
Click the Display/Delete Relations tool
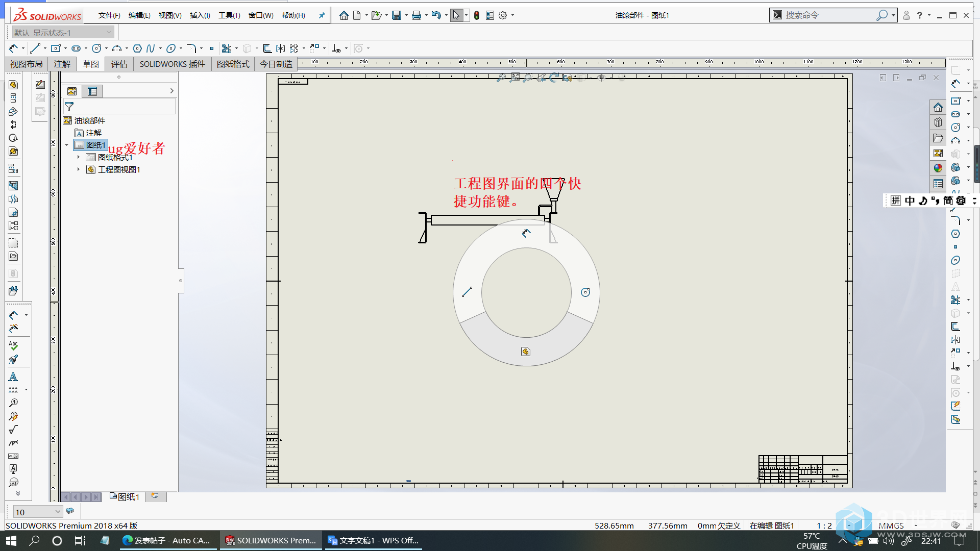(x=336, y=48)
